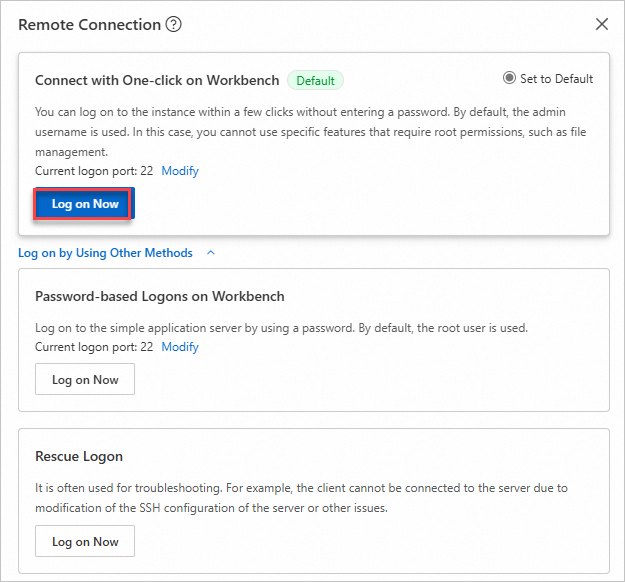Click the Remote Connection dialog title
This screenshot has height=582, width=625.
(89, 24)
